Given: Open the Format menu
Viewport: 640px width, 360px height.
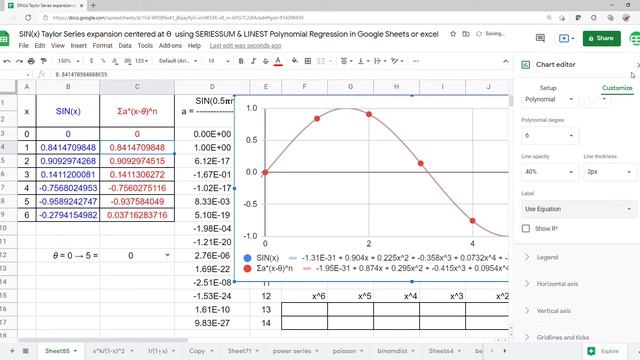Looking at the screenshot, I should pos(102,45).
